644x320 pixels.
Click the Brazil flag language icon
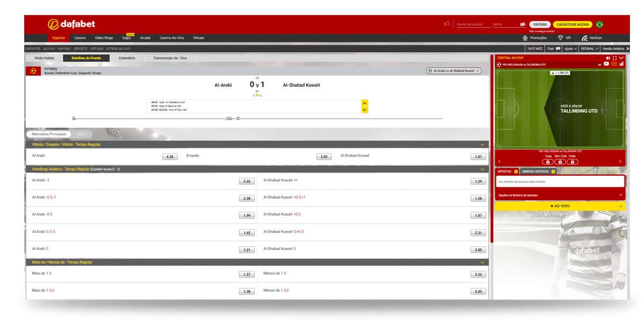click(599, 24)
